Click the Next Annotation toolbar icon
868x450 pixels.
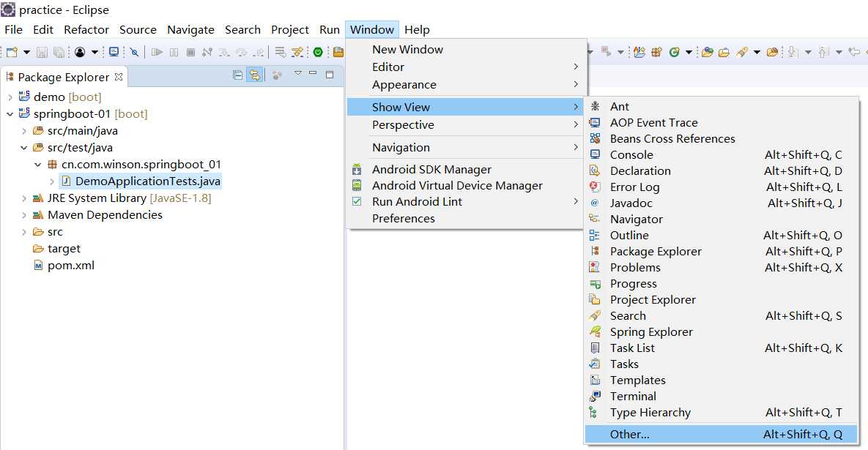tap(792, 52)
